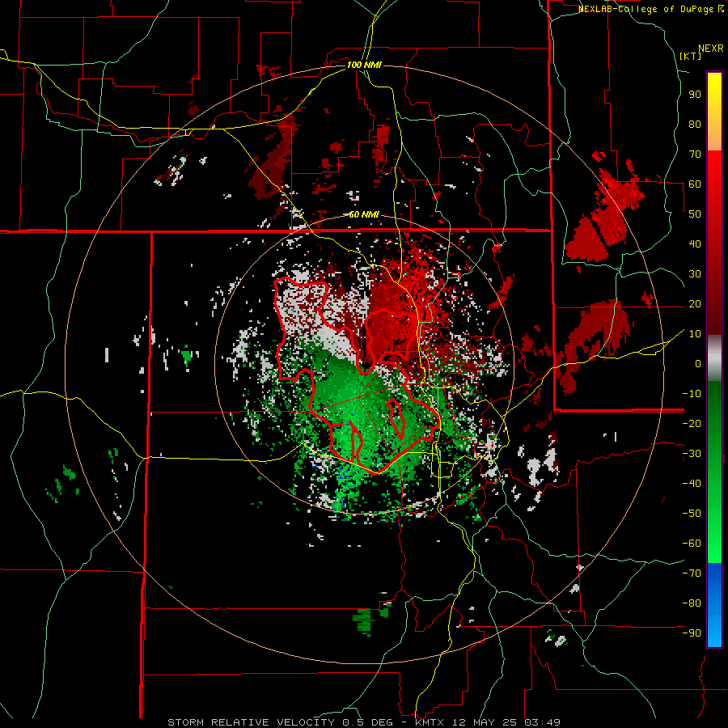Select the -90 value on the velocity scale
Image resolution: width=728 pixels, height=728 pixels.
(692, 633)
